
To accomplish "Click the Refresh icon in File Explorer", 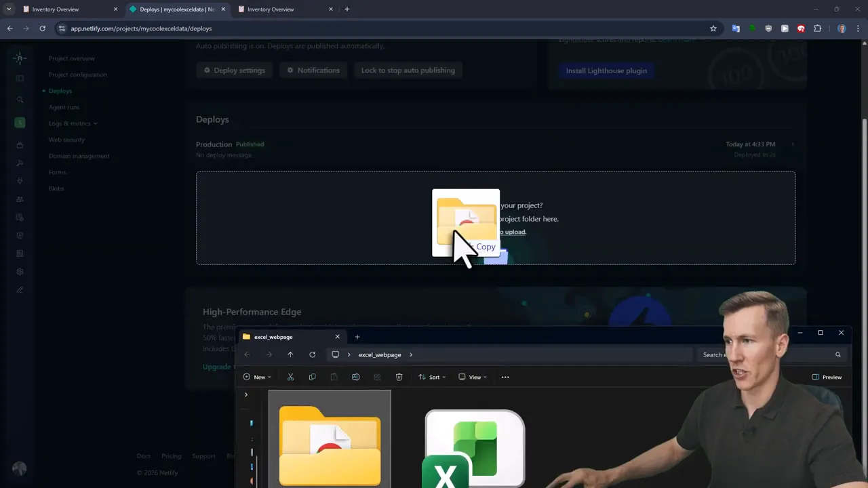I will click(312, 354).
